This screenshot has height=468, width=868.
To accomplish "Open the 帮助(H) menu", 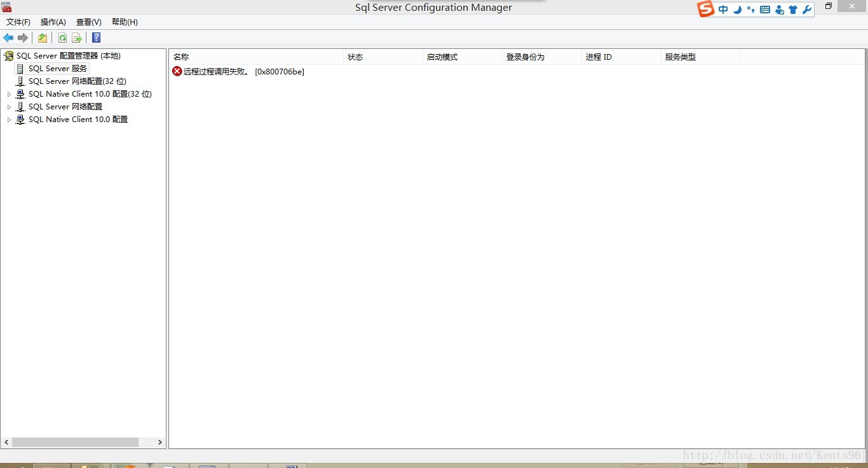I will click(125, 22).
